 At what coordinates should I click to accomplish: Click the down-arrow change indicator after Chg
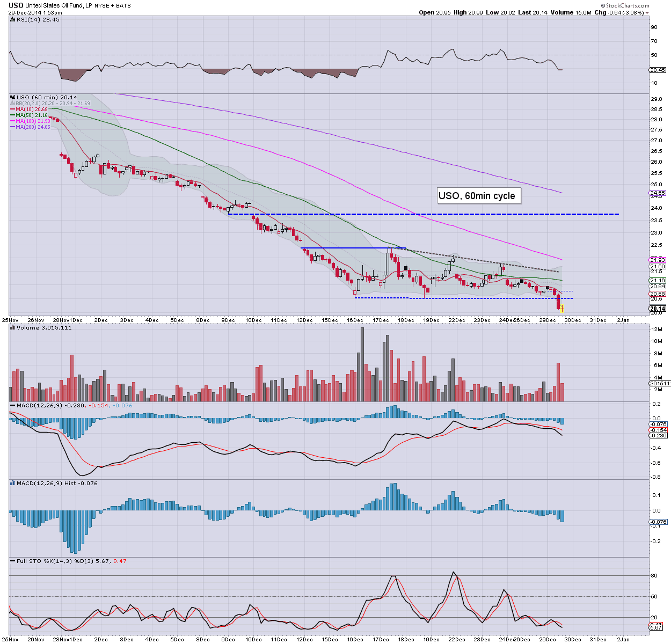647,12
